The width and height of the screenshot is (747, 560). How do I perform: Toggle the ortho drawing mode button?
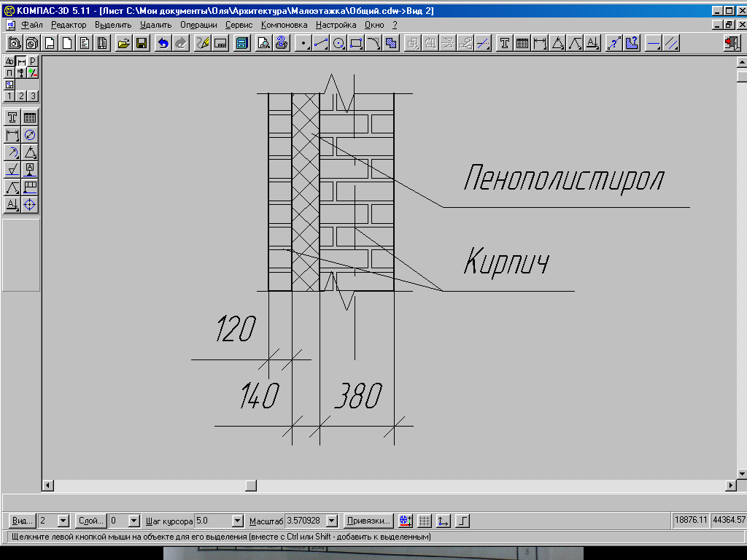pos(462,521)
